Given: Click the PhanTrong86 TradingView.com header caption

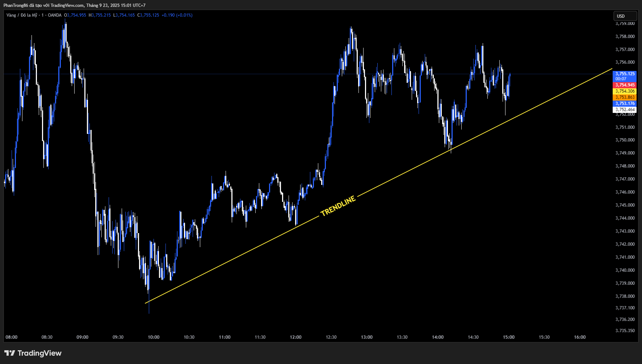Looking at the screenshot, I should (74, 5).
